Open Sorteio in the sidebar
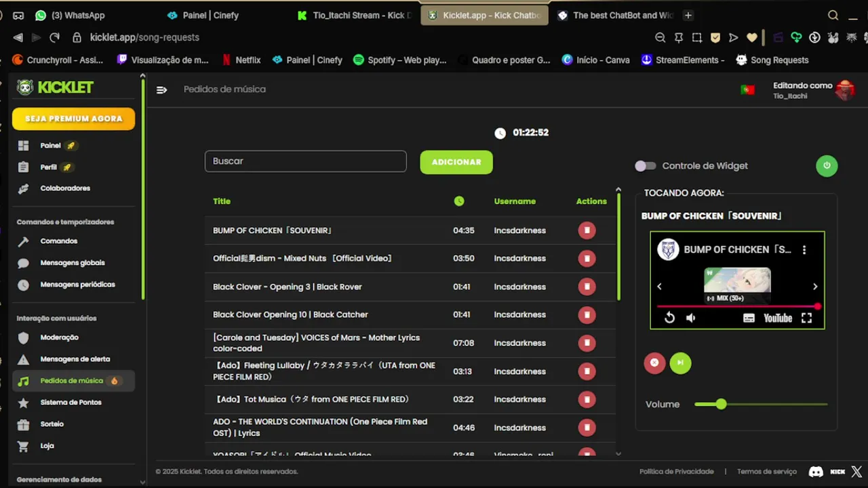The height and width of the screenshot is (488, 868). coord(52,424)
